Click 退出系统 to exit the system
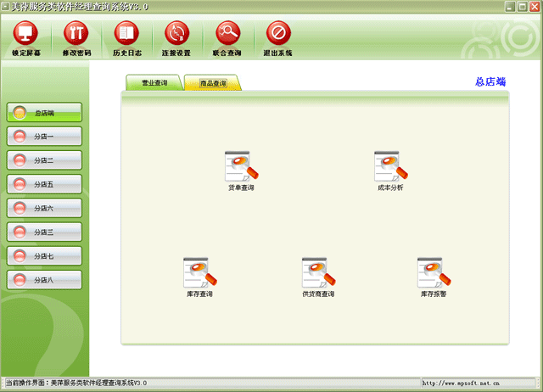This screenshot has width=543, height=392. pyautogui.click(x=277, y=36)
